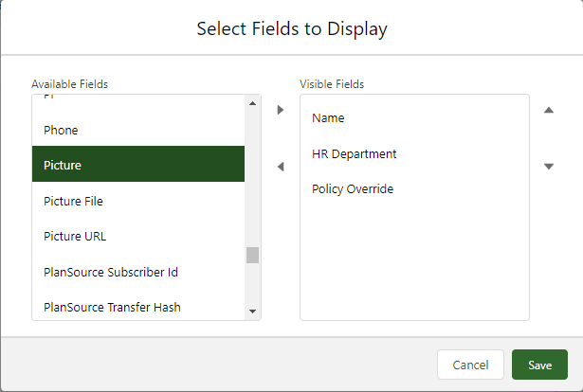The width and height of the screenshot is (583, 392).
Task: Click Available Fields scrollbar down arrow
Action: point(252,311)
